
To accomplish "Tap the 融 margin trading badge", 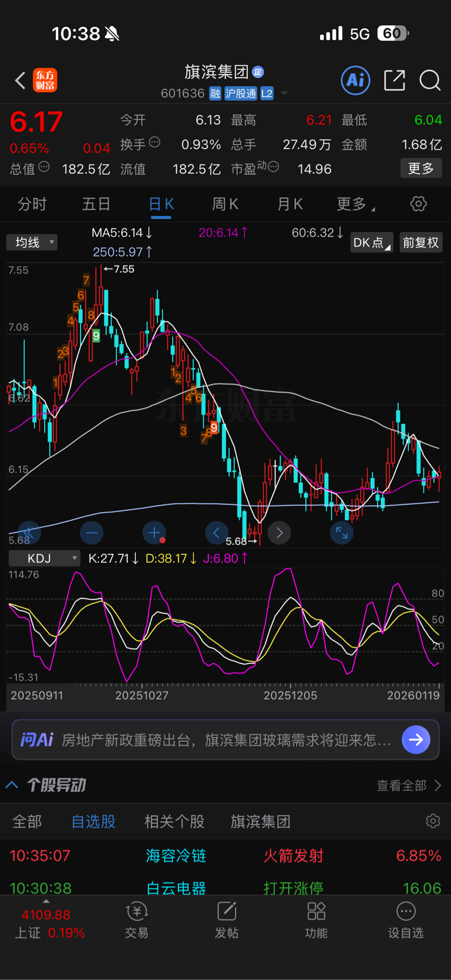I will coord(215,93).
